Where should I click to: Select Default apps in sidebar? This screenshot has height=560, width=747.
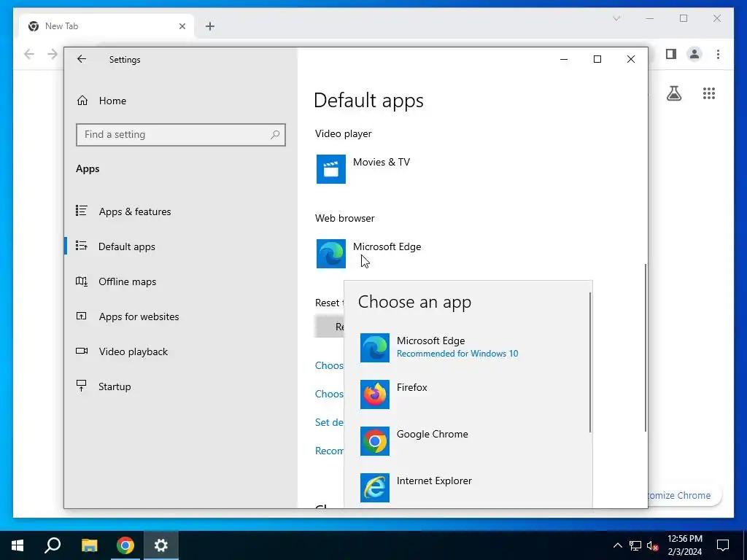(127, 246)
